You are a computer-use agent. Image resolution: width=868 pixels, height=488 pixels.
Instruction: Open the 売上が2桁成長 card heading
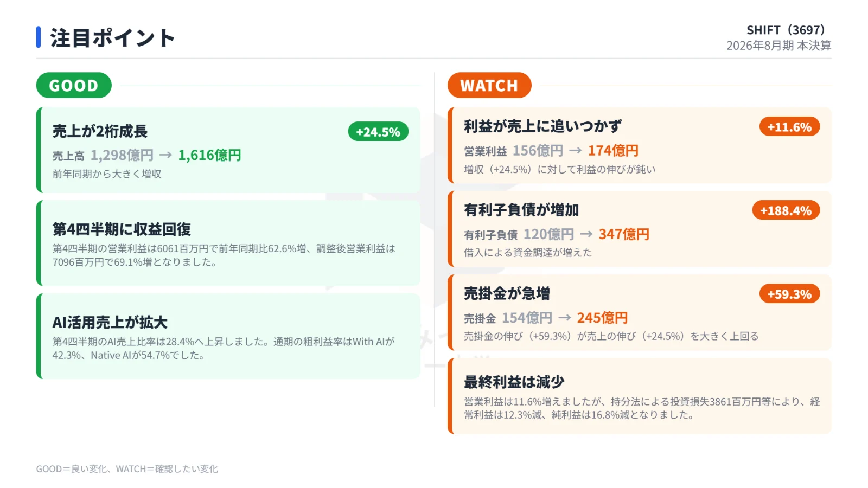coord(100,131)
